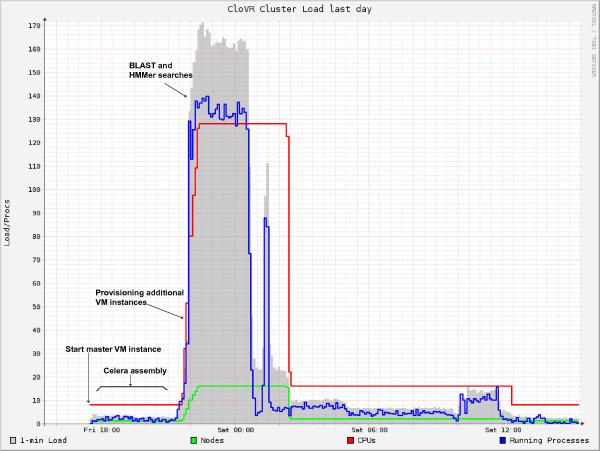
Task: Click the 170 value on the y-axis
Action: coord(36,24)
